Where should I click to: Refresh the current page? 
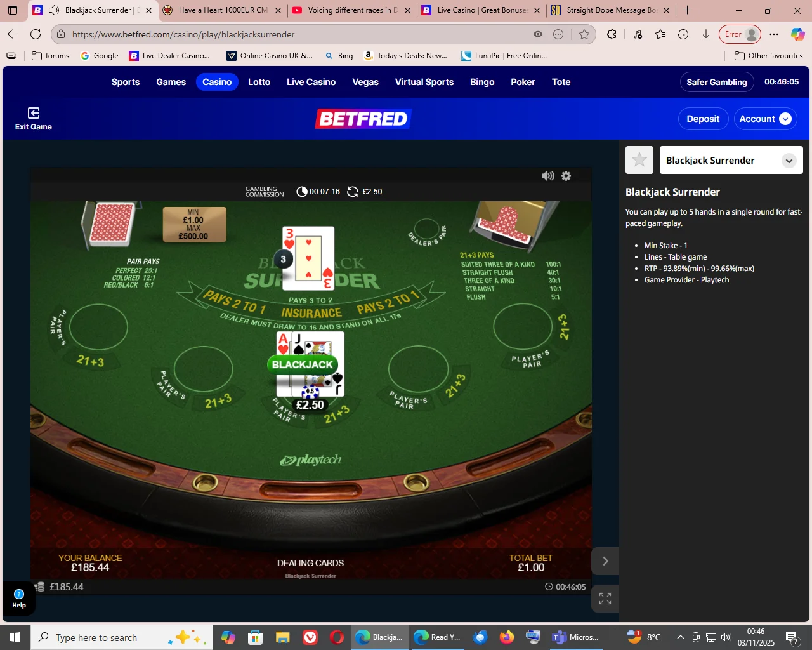pos(36,34)
